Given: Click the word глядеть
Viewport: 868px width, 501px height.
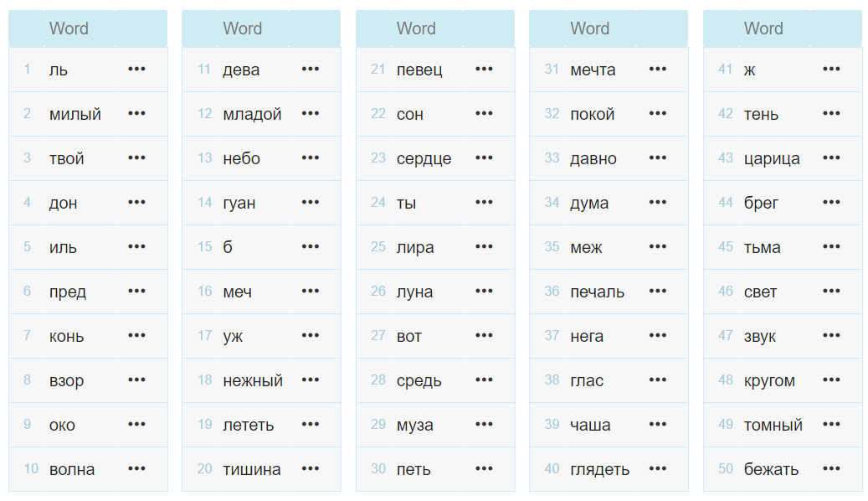Looking at the screenshot, I should click(599, 469).
